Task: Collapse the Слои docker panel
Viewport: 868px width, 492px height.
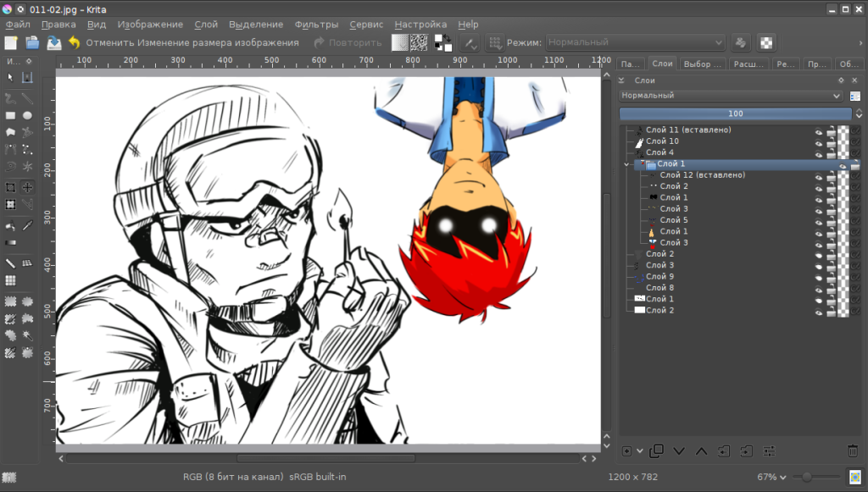Action: [621, 80]
